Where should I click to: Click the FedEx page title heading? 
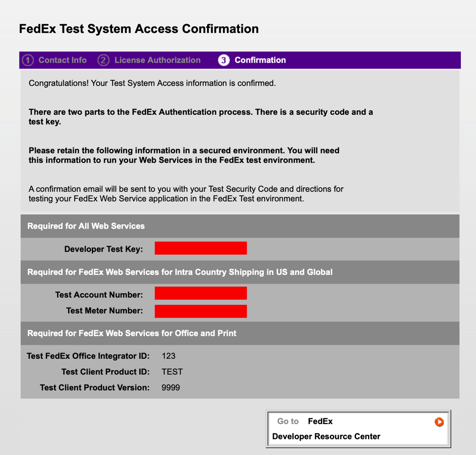coord(138,29)
